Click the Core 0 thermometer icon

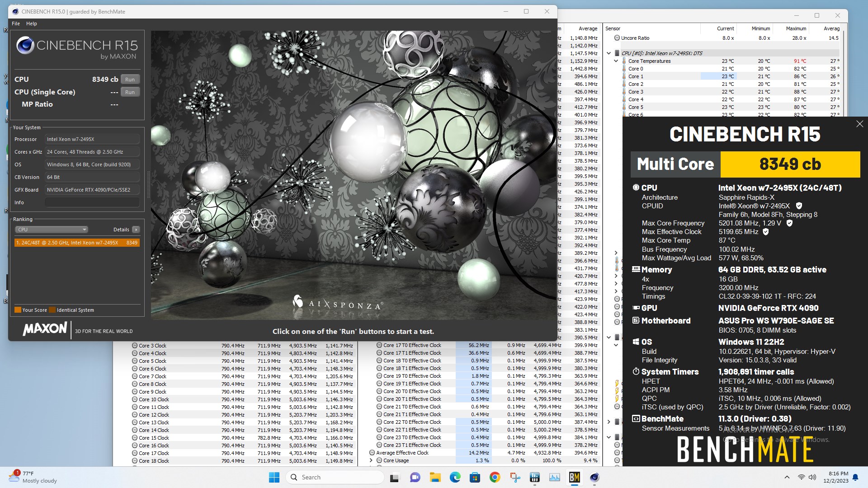pos(624,69)
